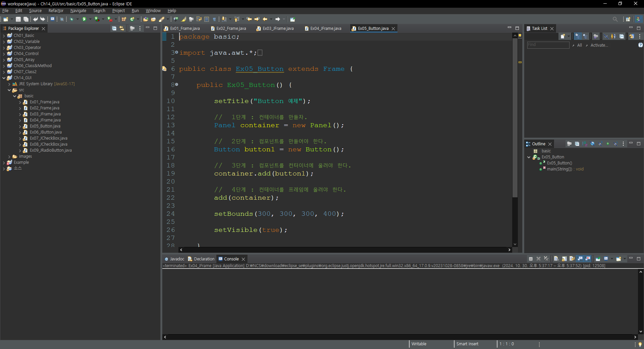Click the Open Type toolbar icon

pos(146,19)
